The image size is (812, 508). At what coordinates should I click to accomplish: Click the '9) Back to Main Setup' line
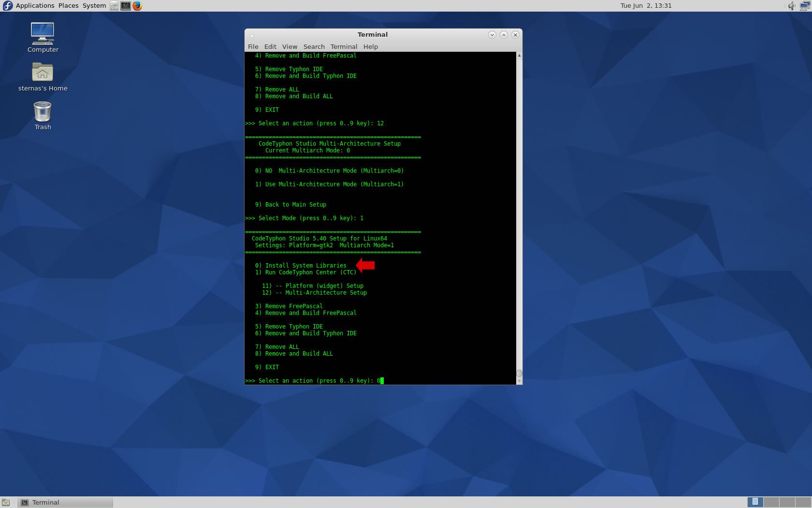tap(290, 205)
